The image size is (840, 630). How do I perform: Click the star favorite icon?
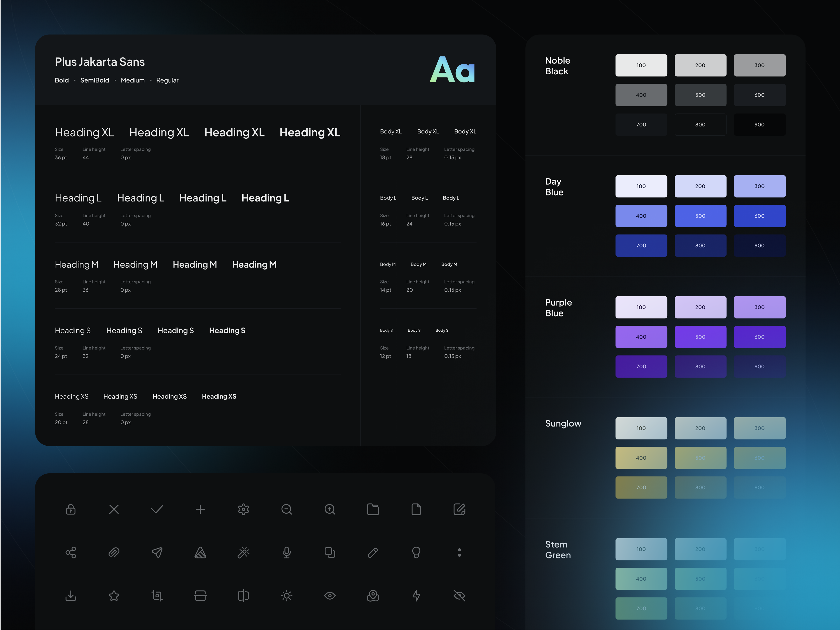point(114,595)
